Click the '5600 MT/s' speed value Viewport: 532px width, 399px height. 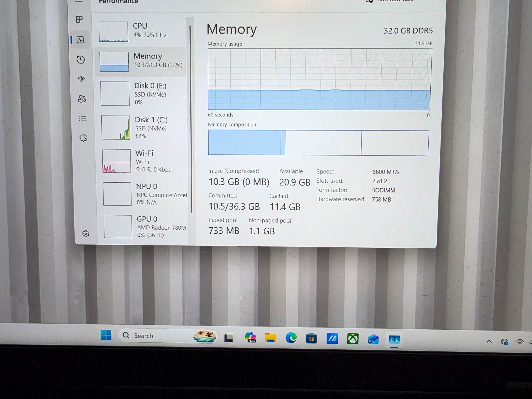coord(386,172)
